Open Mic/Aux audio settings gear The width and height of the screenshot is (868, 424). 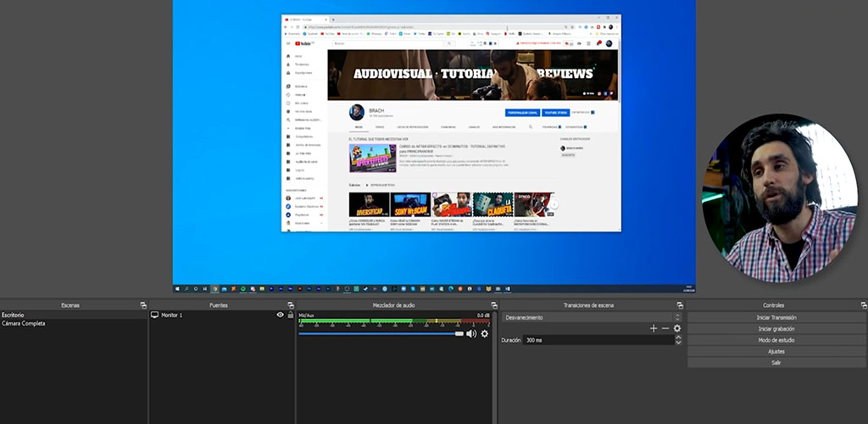pos(485,334)
